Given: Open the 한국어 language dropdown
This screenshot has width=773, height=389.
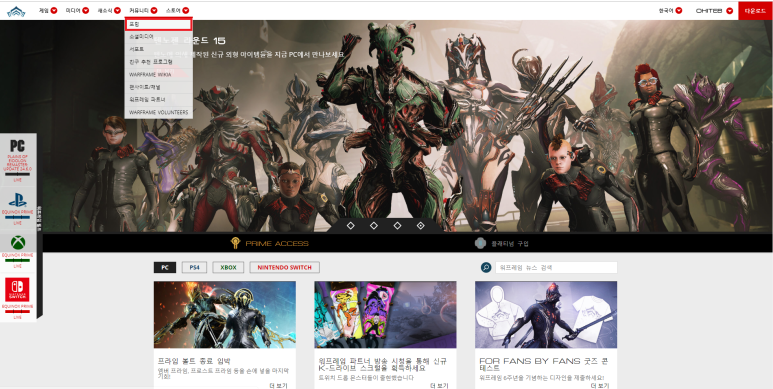Looking at the screenshot, I should coord(670,10).
